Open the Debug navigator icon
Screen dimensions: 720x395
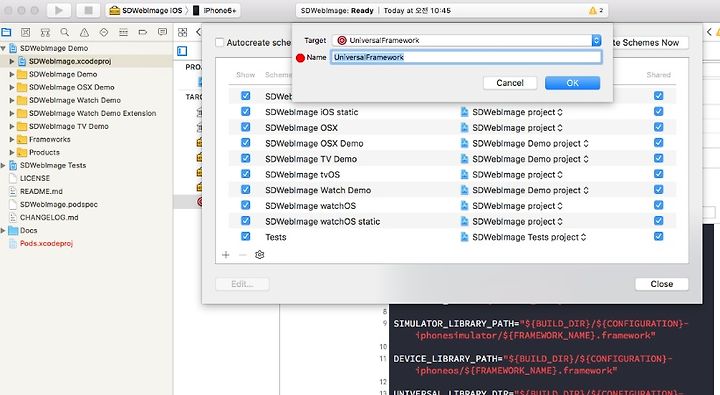pyautogui.click(x=124, y=32)
